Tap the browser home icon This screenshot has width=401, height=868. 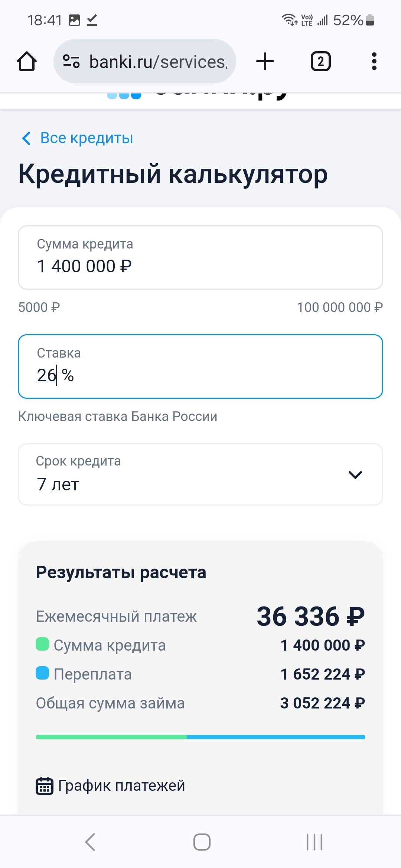pyautogui.click(x=27, y=61)
